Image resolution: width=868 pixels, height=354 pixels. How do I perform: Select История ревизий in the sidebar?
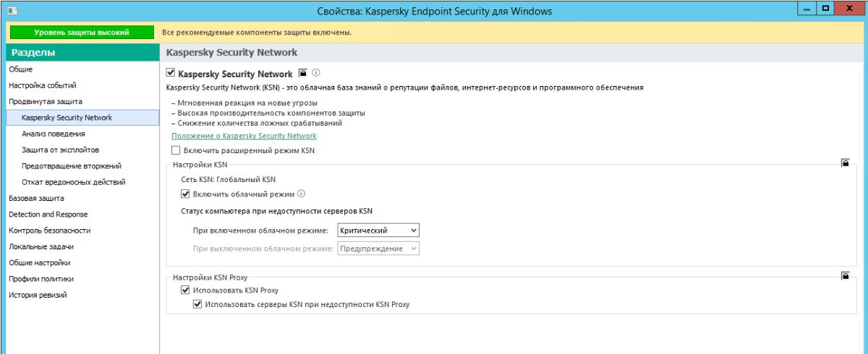[38, 295]
